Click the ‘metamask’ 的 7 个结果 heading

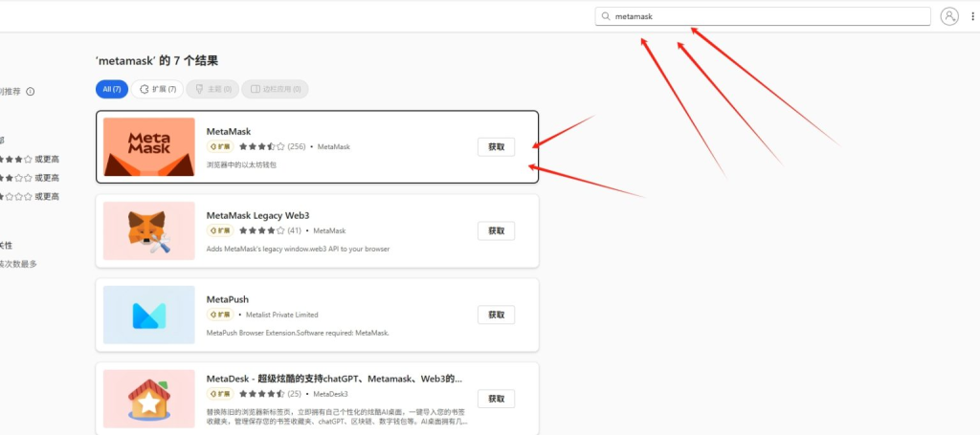coord(157,61)
